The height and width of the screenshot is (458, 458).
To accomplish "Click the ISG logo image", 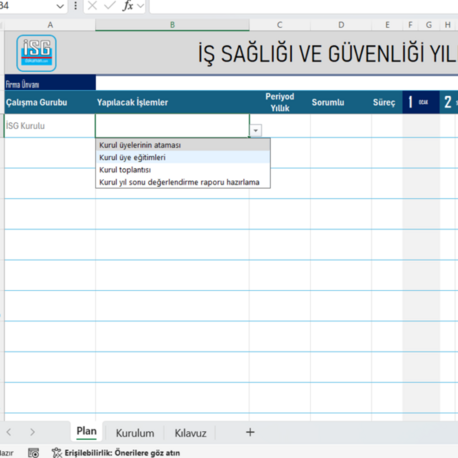I will point(36,53).
